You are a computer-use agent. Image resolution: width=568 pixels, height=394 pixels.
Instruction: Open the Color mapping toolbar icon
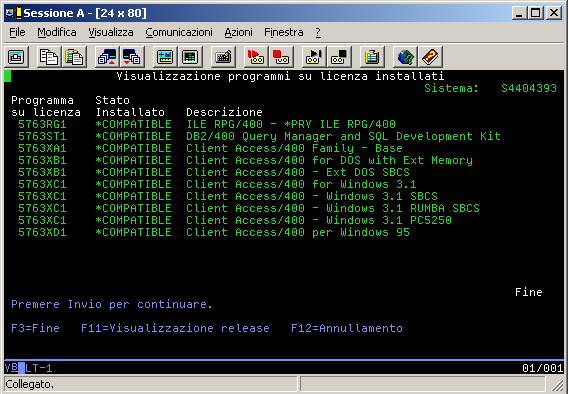pyautogui.click(x=190, y=57)
